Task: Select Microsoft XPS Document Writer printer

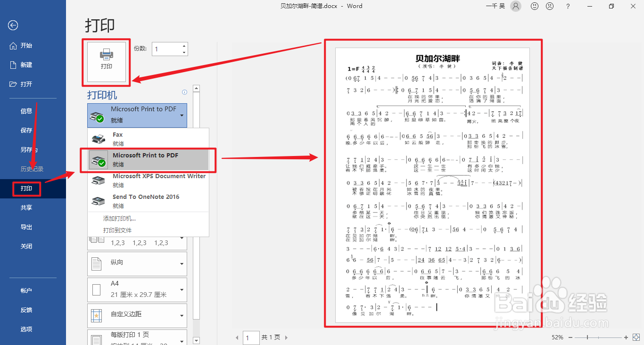Action: (x=149, y=180)
